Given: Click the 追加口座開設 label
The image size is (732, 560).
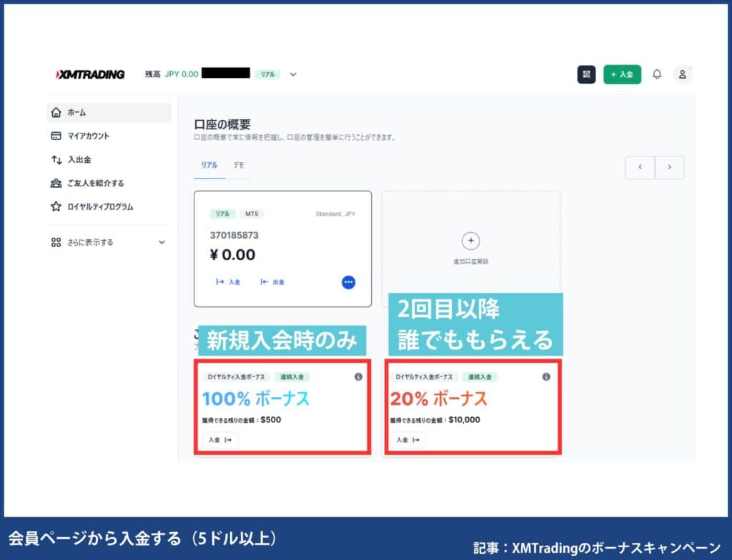Looking at the screenshot, I should [470, 261].
